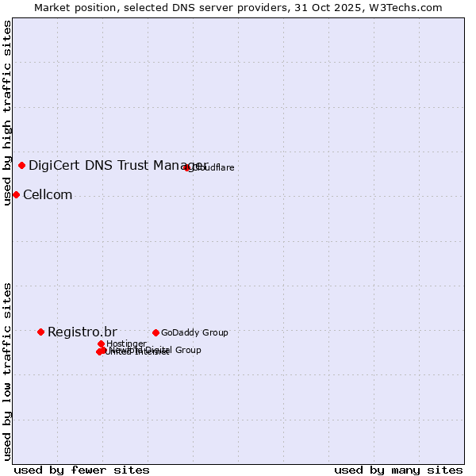Click the DigiCert DNS Trust Manager red marker
The height and width of the screenshot is (476, 476).
[22, 165]
